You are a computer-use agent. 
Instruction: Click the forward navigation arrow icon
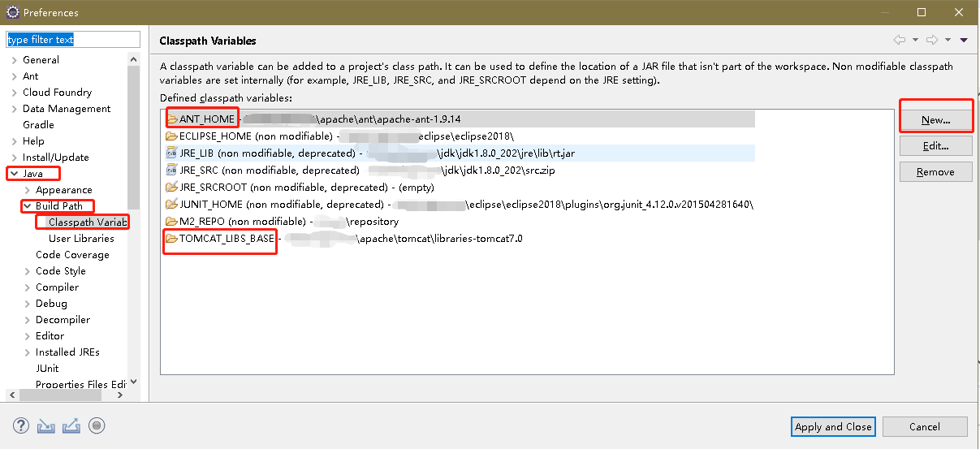coord(932,40)
